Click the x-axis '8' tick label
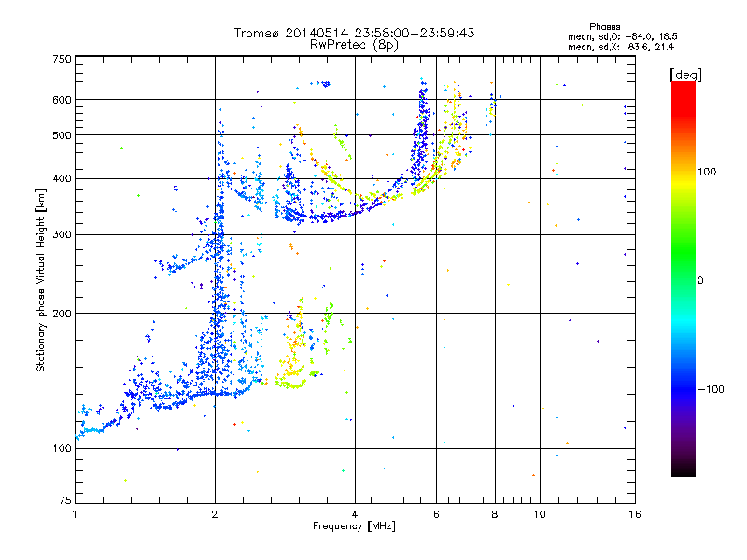 (495, 514)
